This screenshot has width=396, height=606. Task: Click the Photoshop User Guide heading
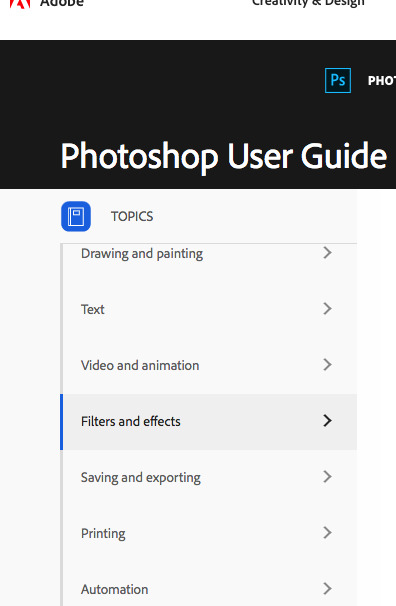point(224,156)
